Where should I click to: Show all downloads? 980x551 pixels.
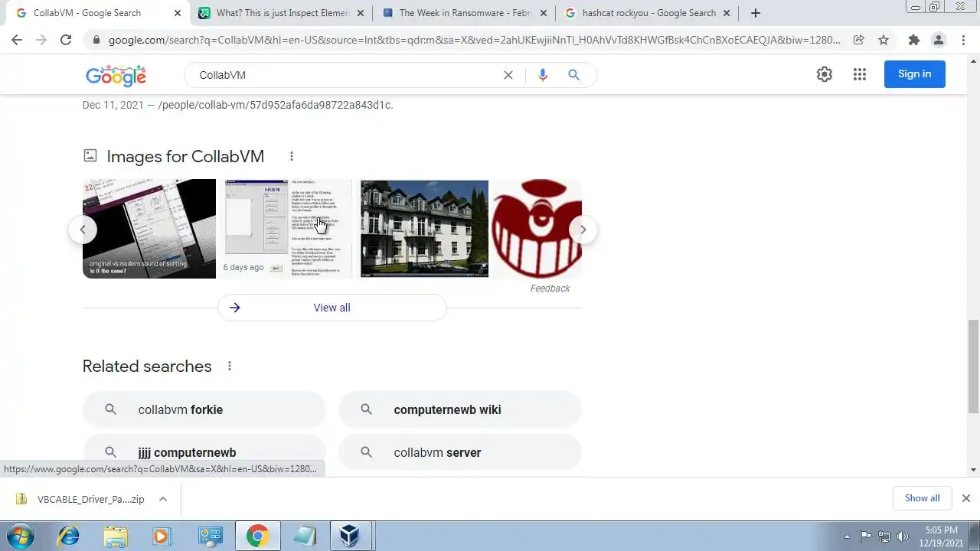click(x=922, y=498)
